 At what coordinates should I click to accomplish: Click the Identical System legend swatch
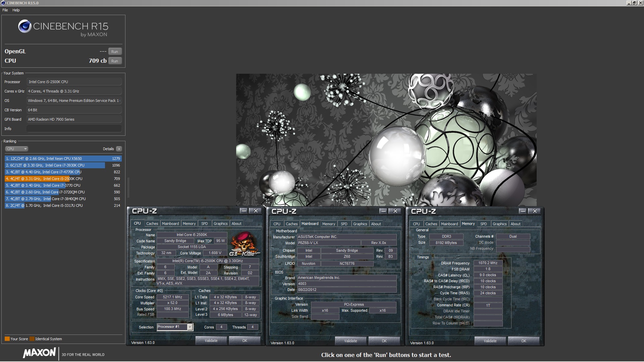coord(32,339)
